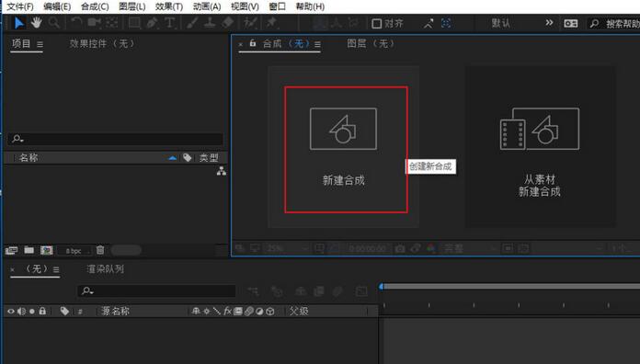Click the snapshot camera icon in viewer
The width and height of the screenshot is (640, 364).
click(x=400, y=248)
